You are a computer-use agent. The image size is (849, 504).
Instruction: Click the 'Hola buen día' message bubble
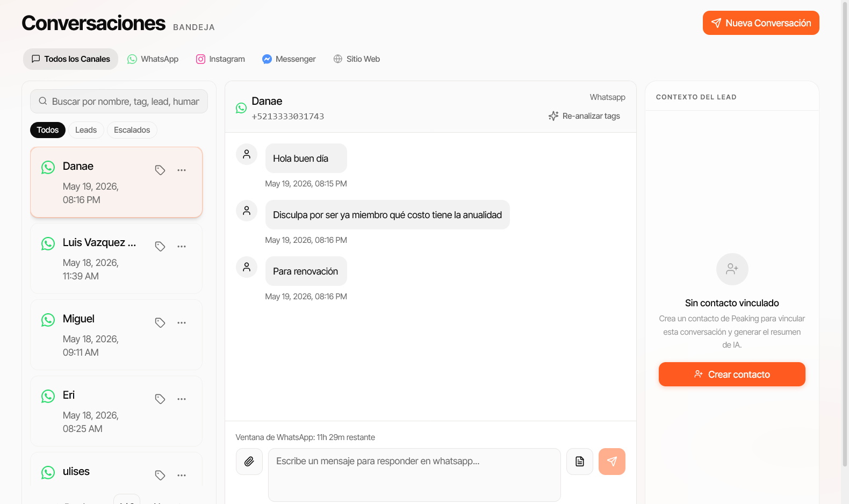click(306, 159)
